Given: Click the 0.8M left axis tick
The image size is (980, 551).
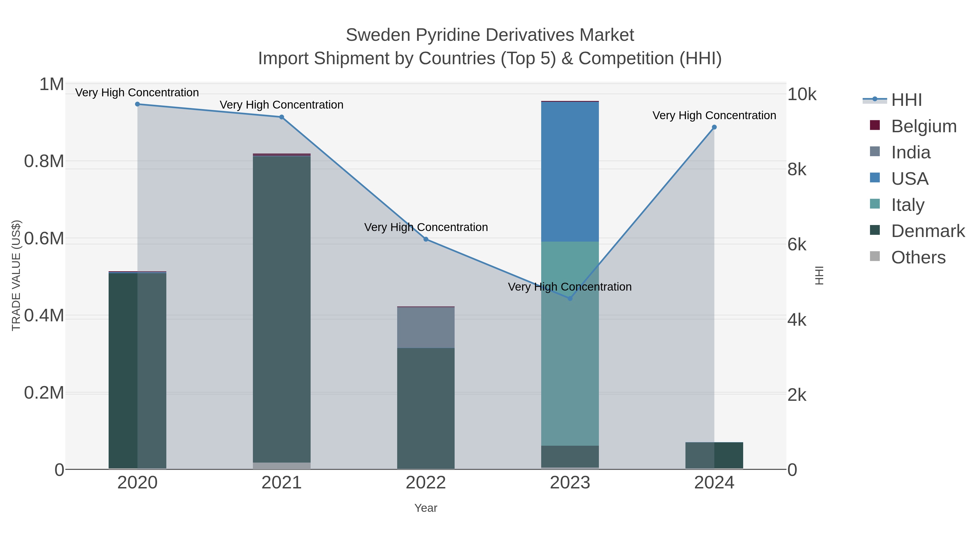Looking at the screenshot, I should click(44, 161).
